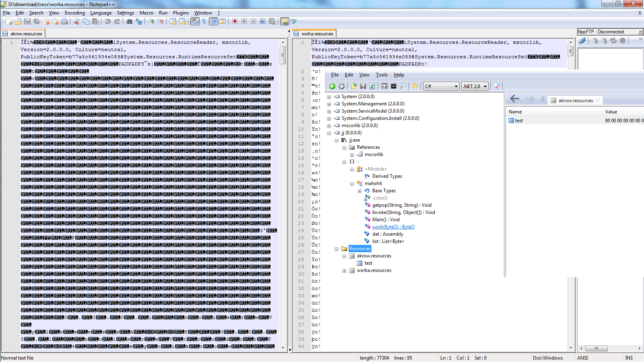Image resolution: width=644 pixels, height=362 pixels.
Task: Collapse the jj (0.0.0.0) assembly node
Action: pyautogui.click(x=329, y=133)
